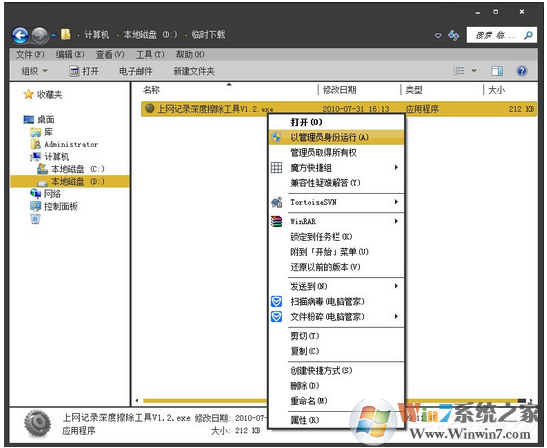This screenshot has width=547, height=448.
Task: Open the 组织 dropdown in toolbar
Action: click(34, 71)
